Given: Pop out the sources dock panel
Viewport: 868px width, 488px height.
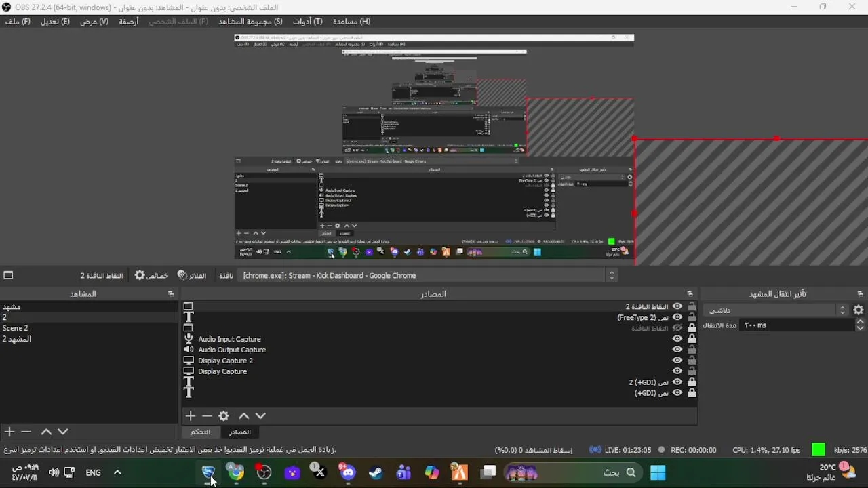Looking at the screenshot, I should 690,294.
